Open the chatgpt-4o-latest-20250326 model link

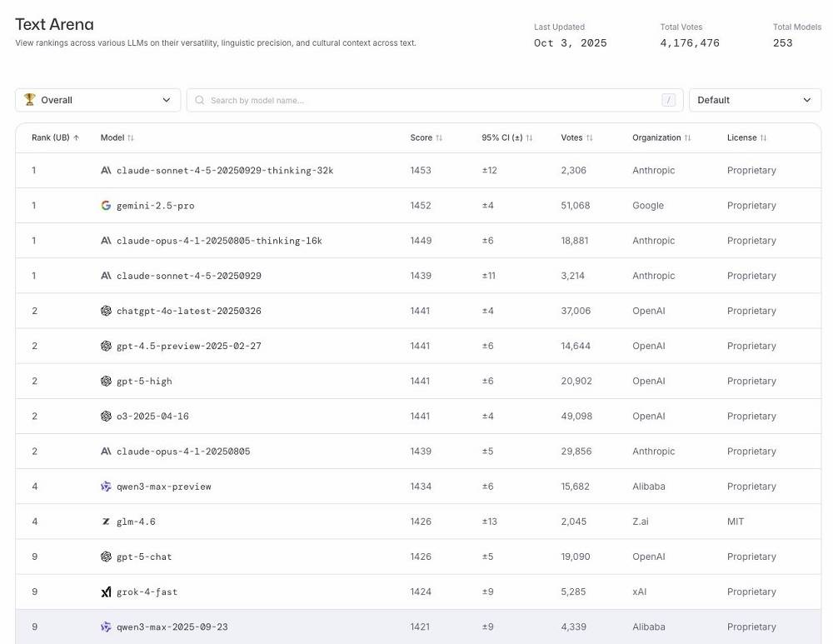coord(188,311)
